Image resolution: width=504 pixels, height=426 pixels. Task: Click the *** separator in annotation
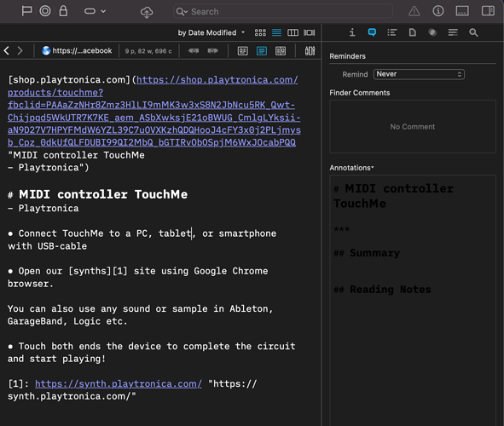(x=341, y=229)
